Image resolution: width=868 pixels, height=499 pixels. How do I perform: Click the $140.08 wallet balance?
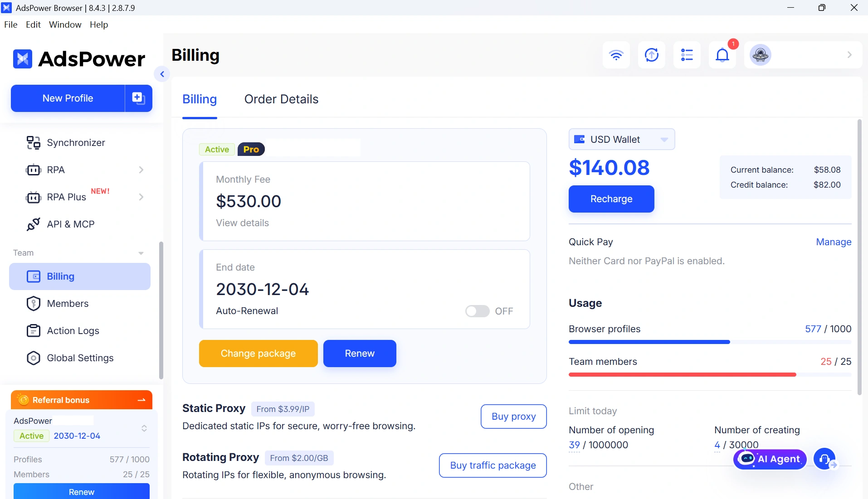tap(609, 168)
